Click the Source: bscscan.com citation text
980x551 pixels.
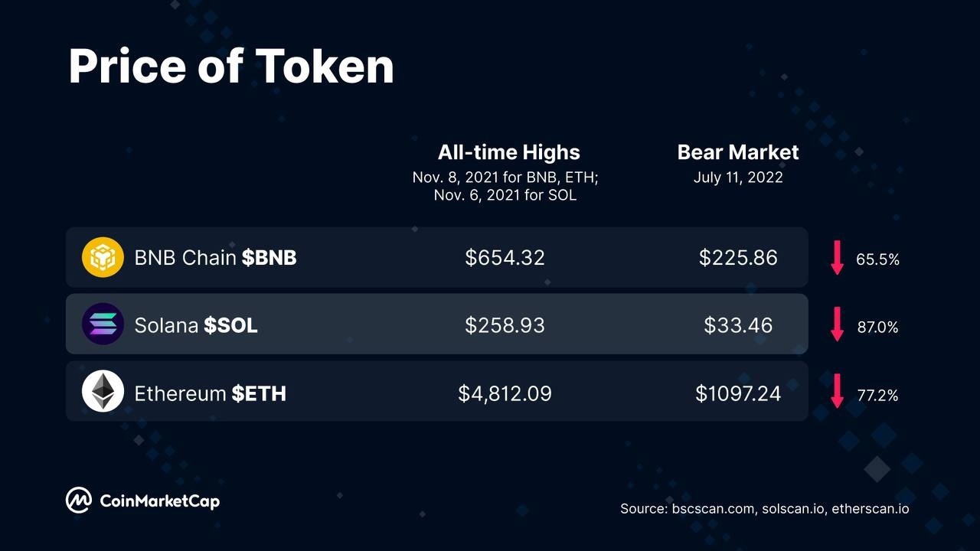[765, 508]
